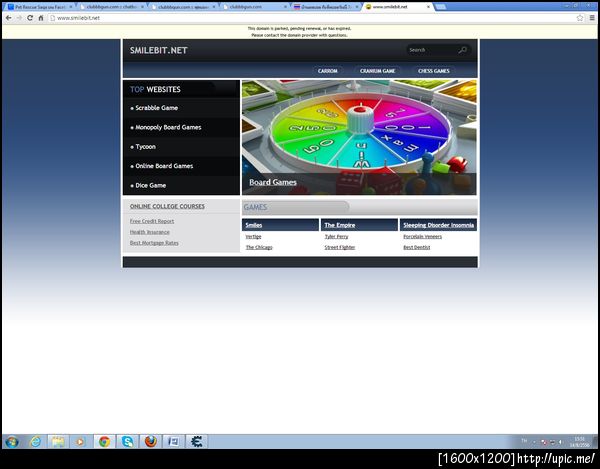
Task: Open the Monopoly Board Games link
Action: click(x=168, y=127)
